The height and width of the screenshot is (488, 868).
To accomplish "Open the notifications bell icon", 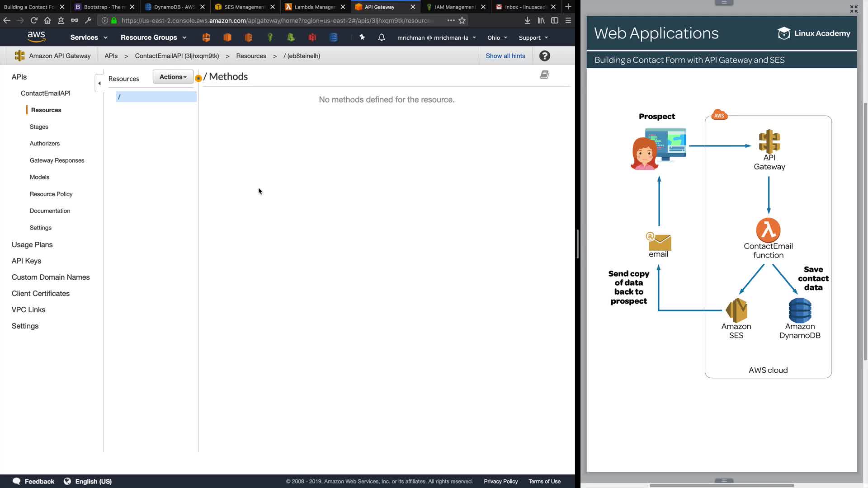I will pyautogui.click(x=382, y=38).
